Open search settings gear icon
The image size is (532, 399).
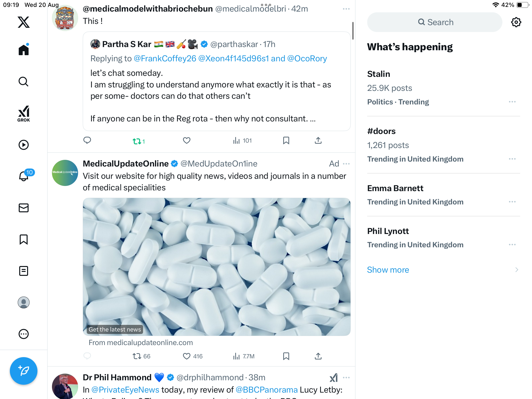click(x=516, y=22)
